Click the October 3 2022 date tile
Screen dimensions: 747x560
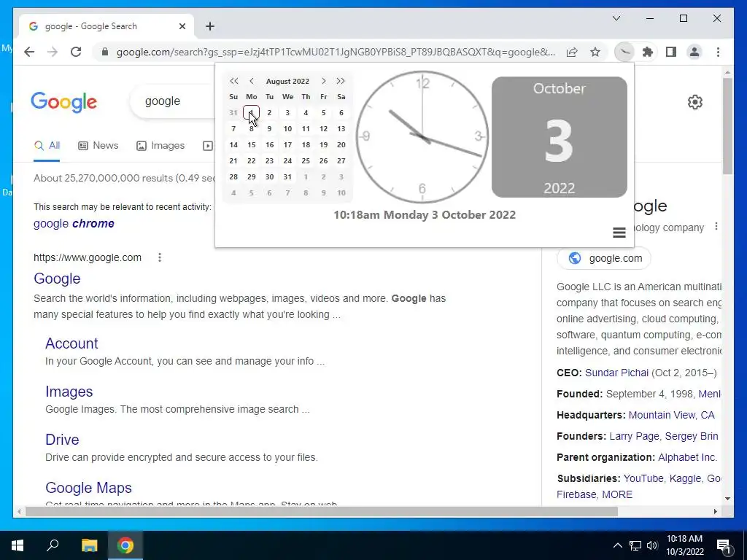click(560, 137)
